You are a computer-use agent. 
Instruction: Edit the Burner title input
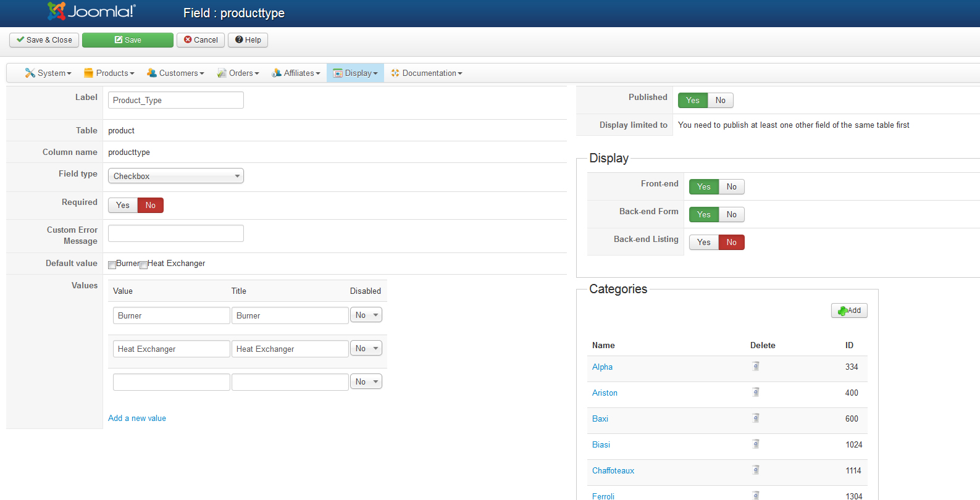(290, 315)
